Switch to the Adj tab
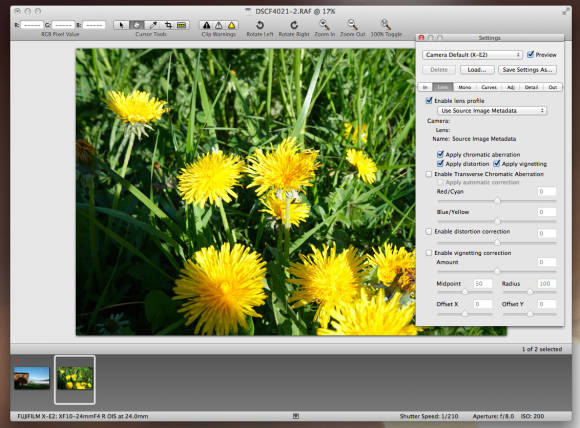Image resolution: width=580 pixels, height=428 pixels. click(x=510, y=87)
